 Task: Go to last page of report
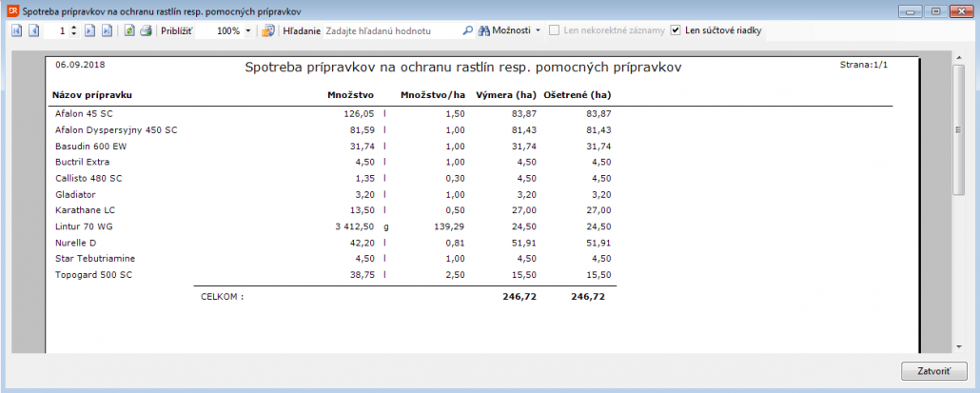[x=107, y=30]
